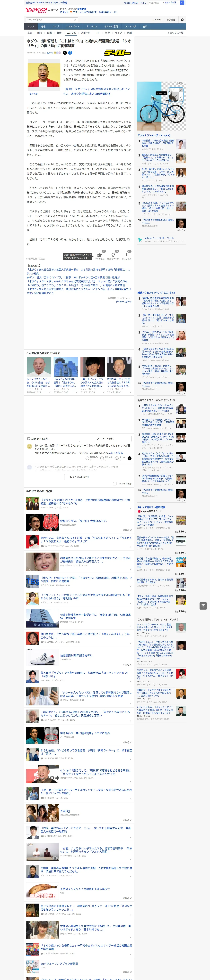Open the みんなの意見 tab
This screenshot has height=980, width=210.
tap(111, 27)
